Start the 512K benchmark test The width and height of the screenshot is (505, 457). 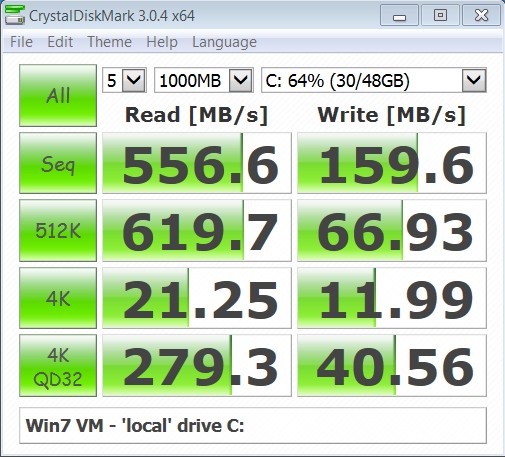pyautogui.click(x=58, y=230)
